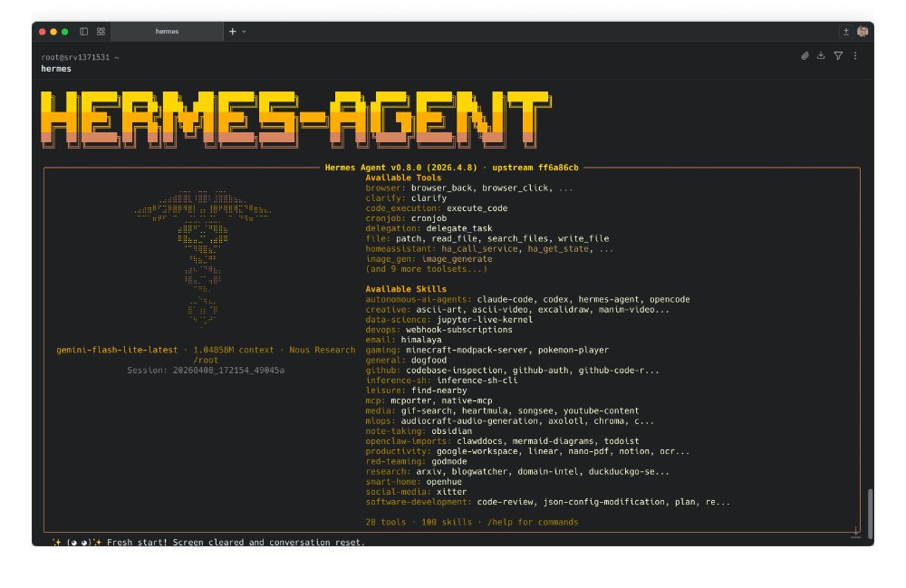Screen dimensions: 906x588
Task: Click the 'hermes' command line
Action: click(56, 69)
